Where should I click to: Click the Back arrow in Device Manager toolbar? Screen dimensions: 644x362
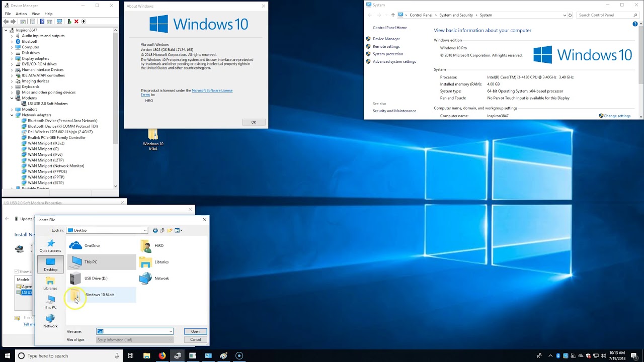[6, 22]
